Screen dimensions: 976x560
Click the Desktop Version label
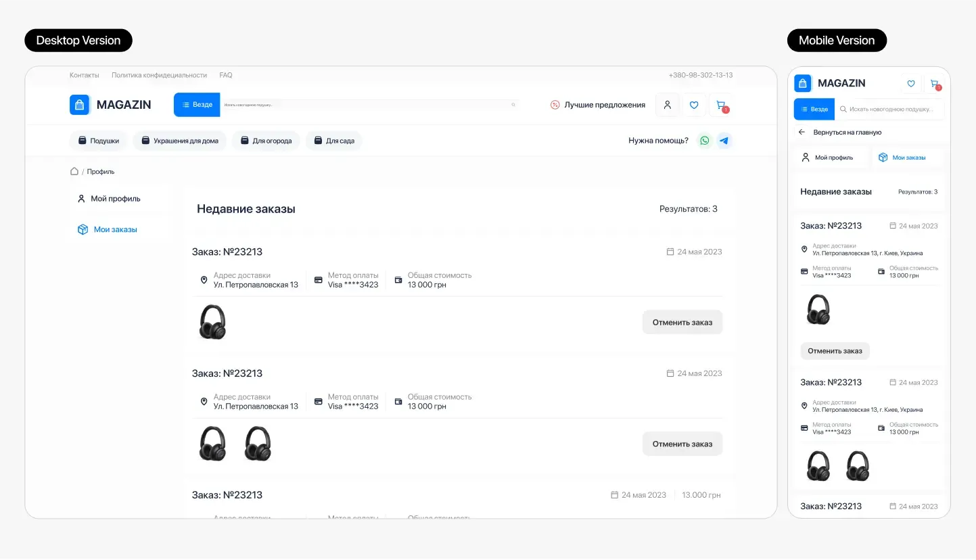pos(78,41)
